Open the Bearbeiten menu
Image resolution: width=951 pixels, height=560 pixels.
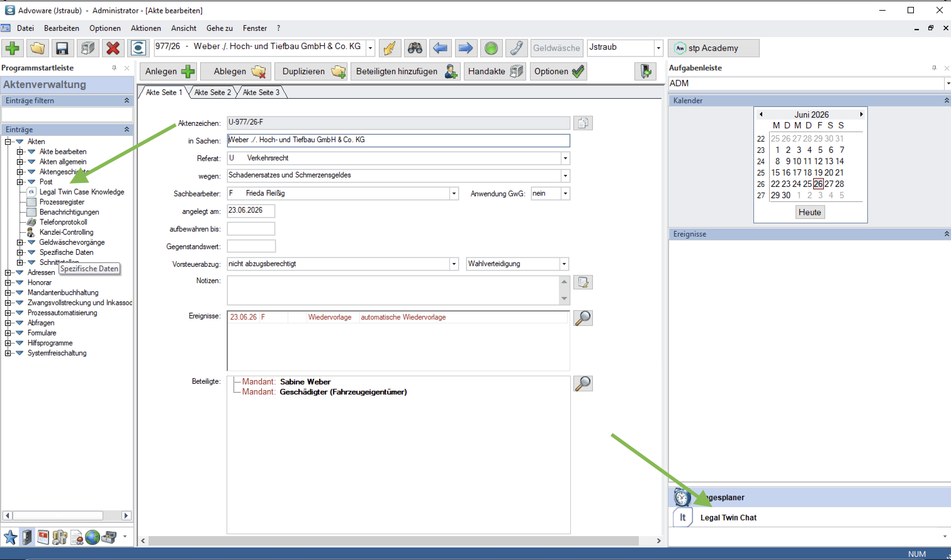point(61,28)
